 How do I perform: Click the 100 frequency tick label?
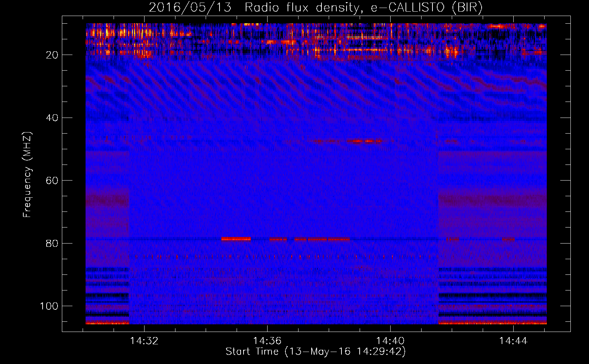(x=49, y=306)
